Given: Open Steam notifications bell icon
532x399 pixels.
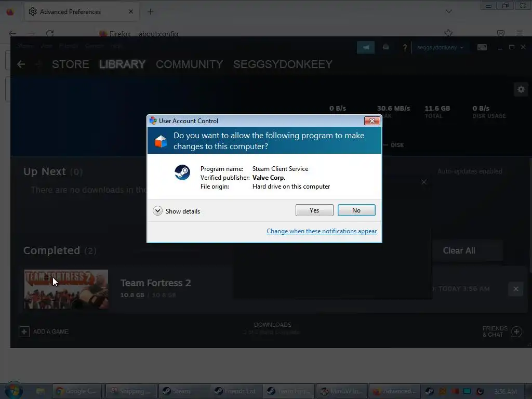Looking at the screenshot, I should tap(385, 47).
